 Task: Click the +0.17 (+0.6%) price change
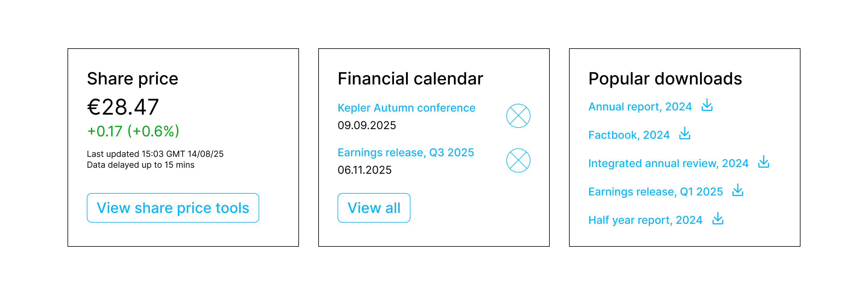point(133,131)
